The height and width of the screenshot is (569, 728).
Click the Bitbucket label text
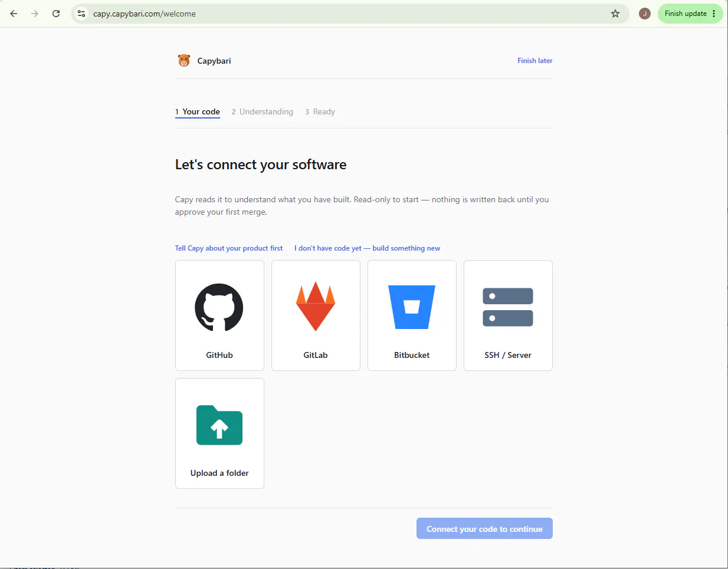coord(412,355)
